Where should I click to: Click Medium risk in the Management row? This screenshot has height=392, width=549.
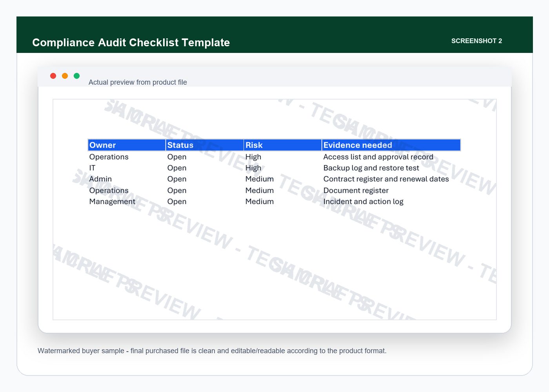tap(260, 201)
